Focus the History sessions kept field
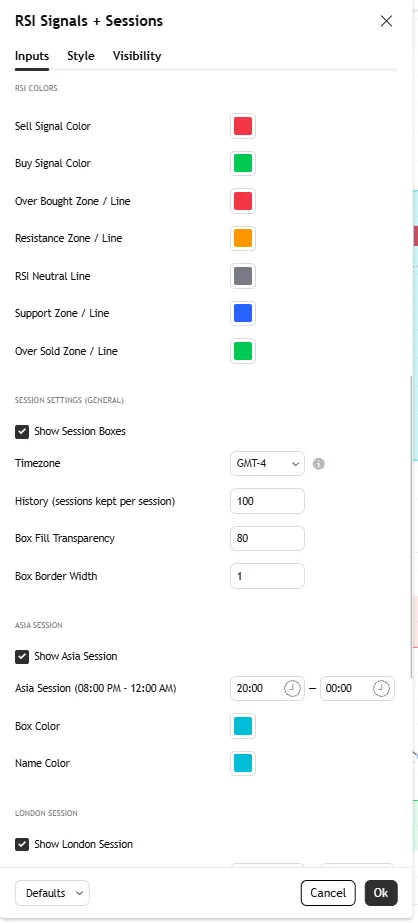This screenshot has height=923, width=418. tap(267, 501)
